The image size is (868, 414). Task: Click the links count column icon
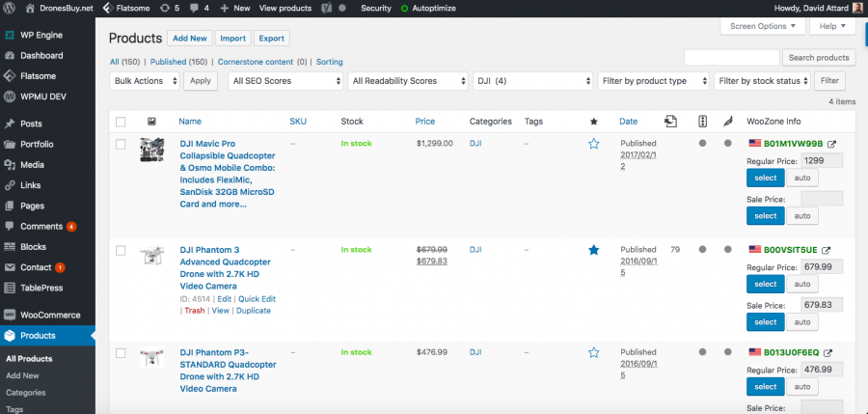671,122
